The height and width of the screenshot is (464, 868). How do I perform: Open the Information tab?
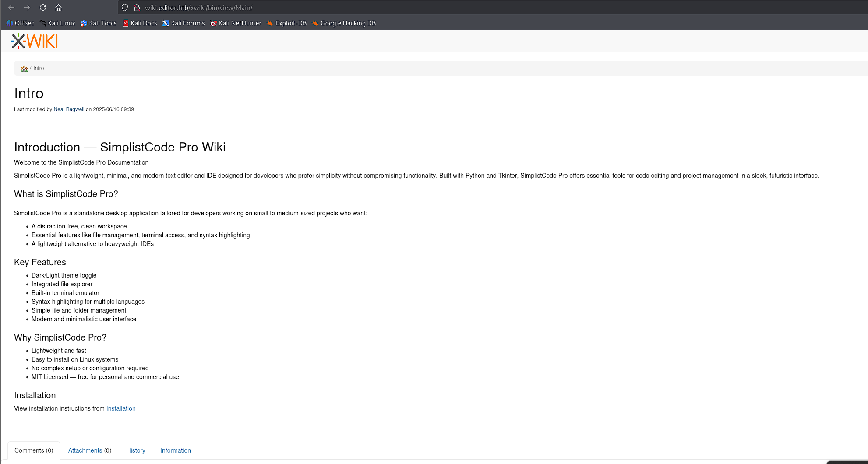click(x=175, y=450)
